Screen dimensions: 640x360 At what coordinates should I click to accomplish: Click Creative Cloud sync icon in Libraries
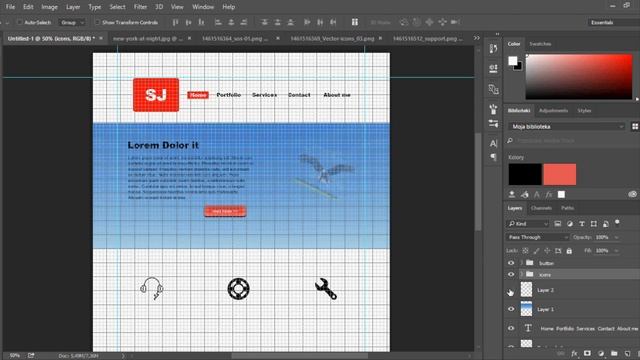click(x=632, y=195)
